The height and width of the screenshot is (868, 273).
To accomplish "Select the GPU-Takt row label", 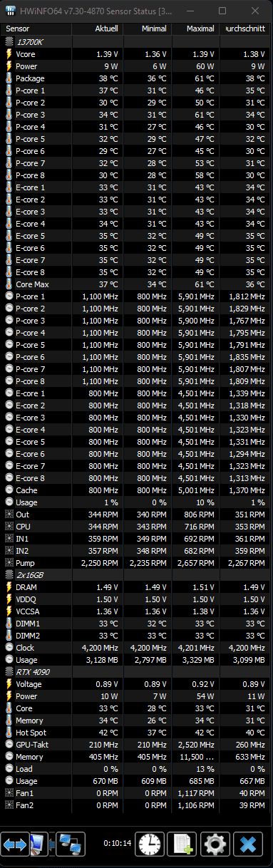I will 31,745.
